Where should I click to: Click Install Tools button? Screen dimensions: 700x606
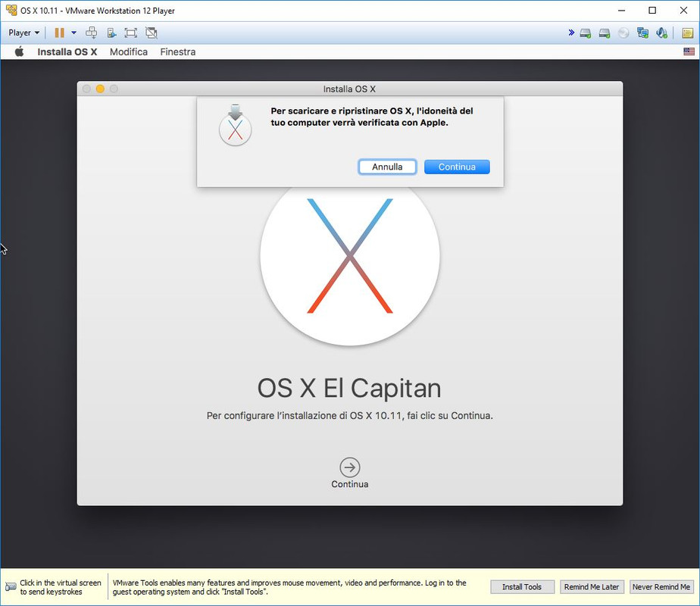[x=522, y=587]
